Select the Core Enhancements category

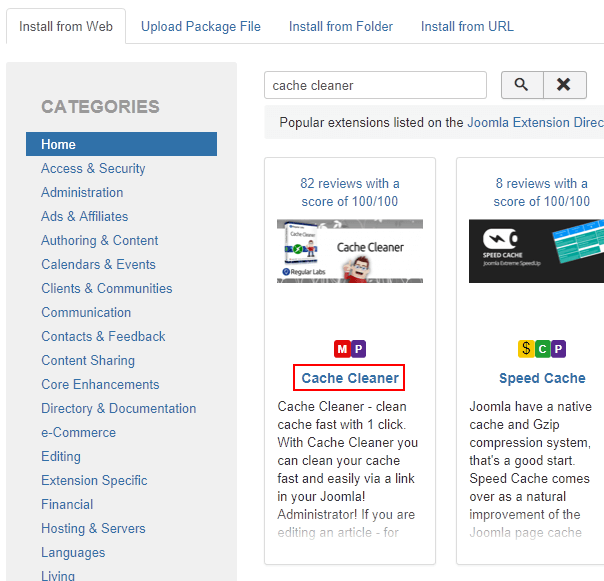[100, 384]
